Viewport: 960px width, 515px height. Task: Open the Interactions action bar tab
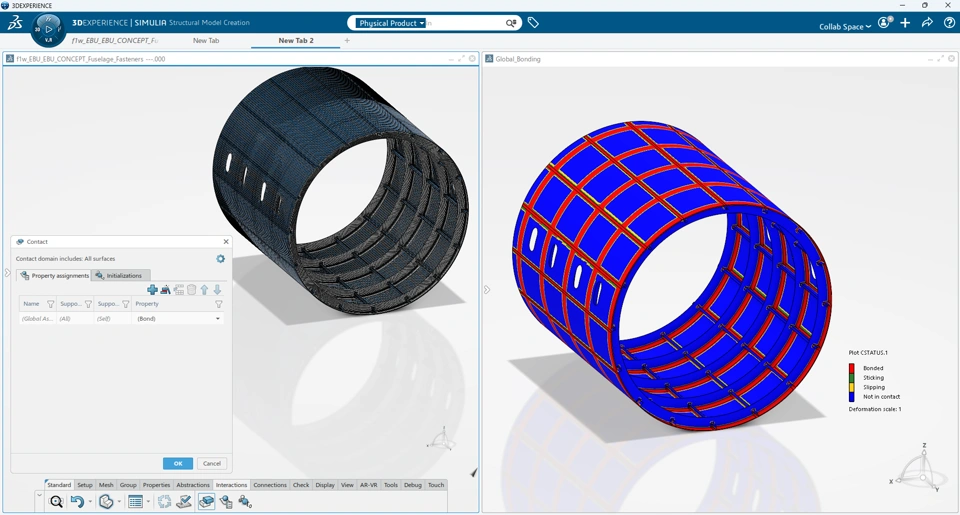[231, 485]
